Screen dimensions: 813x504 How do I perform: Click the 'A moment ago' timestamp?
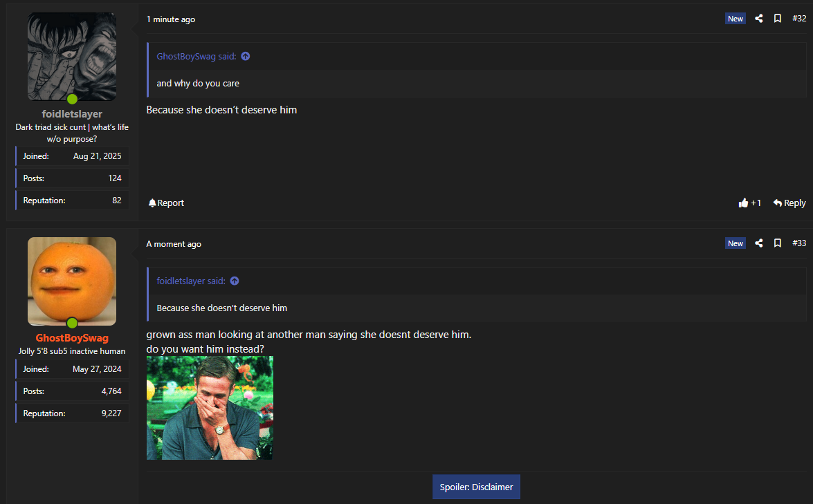pos(174,244)
